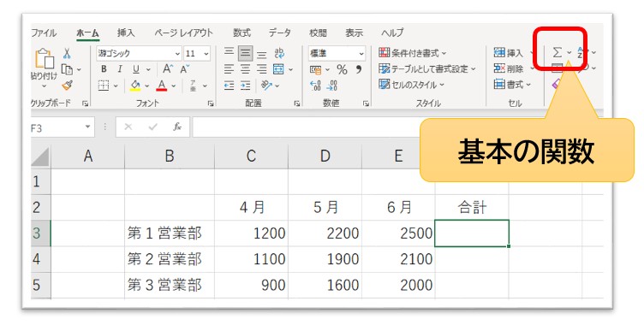644x325 pixels.
Task: Click the Copy icon
Action: pyautogui.click(x=67, y=69)
